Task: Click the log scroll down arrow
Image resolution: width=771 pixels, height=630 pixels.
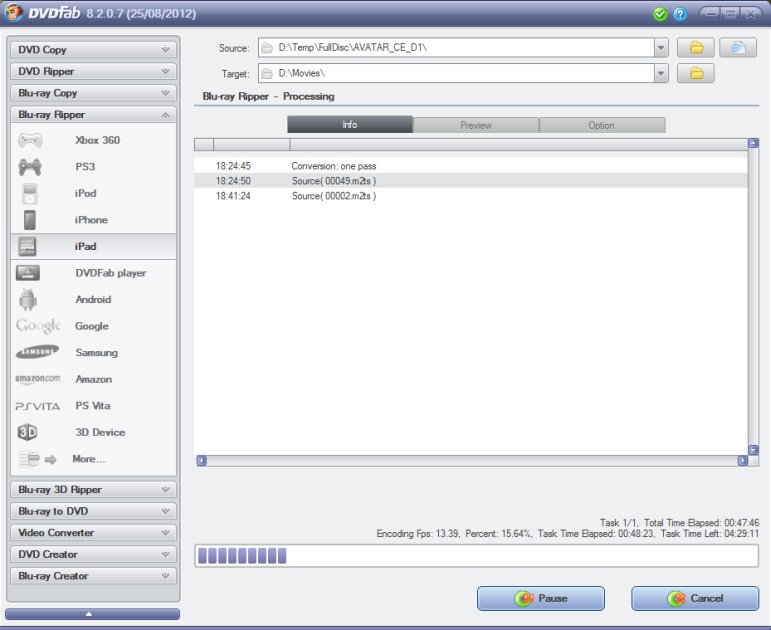Action: pyautogui.click(x=753, y=450)
